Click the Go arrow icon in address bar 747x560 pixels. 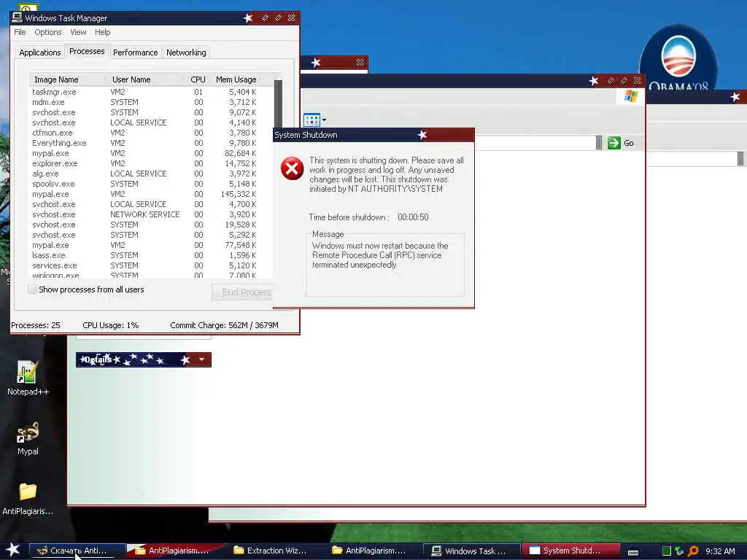614,143
